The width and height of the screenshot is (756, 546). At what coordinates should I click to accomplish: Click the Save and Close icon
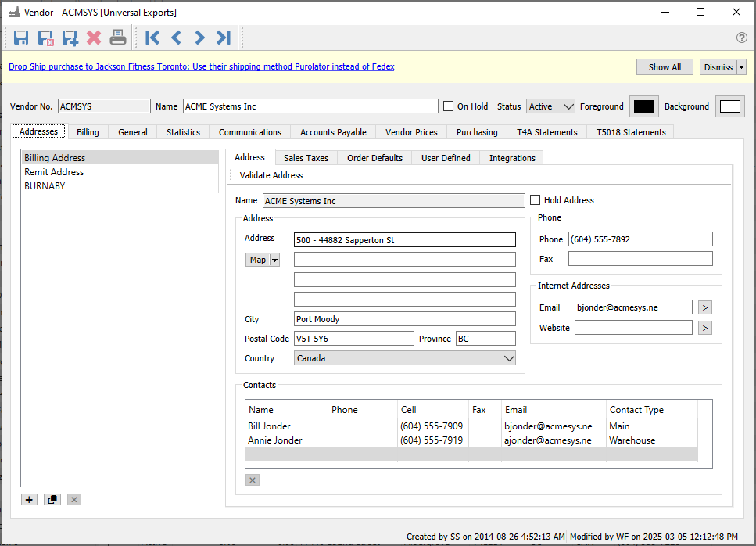tap(45, 37)
